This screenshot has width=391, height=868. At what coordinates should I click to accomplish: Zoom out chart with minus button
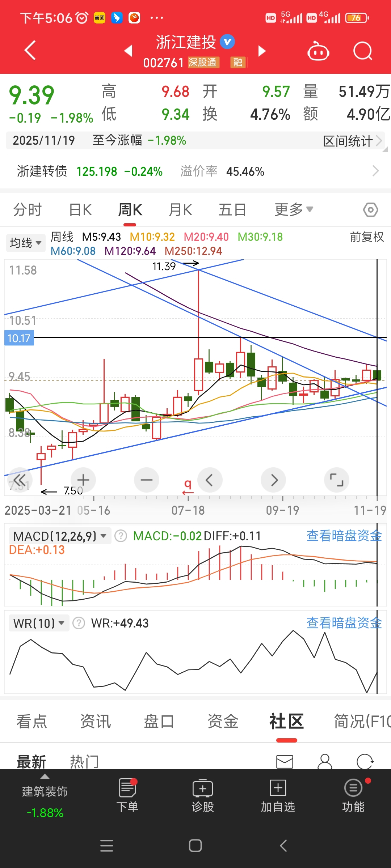pos(146,480)
